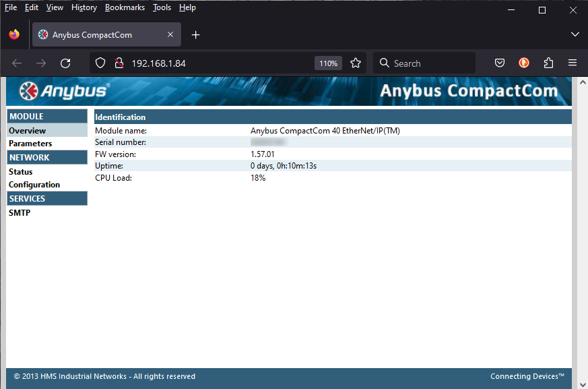Open the tracking protection shield icon

click(x=100, y=63)
